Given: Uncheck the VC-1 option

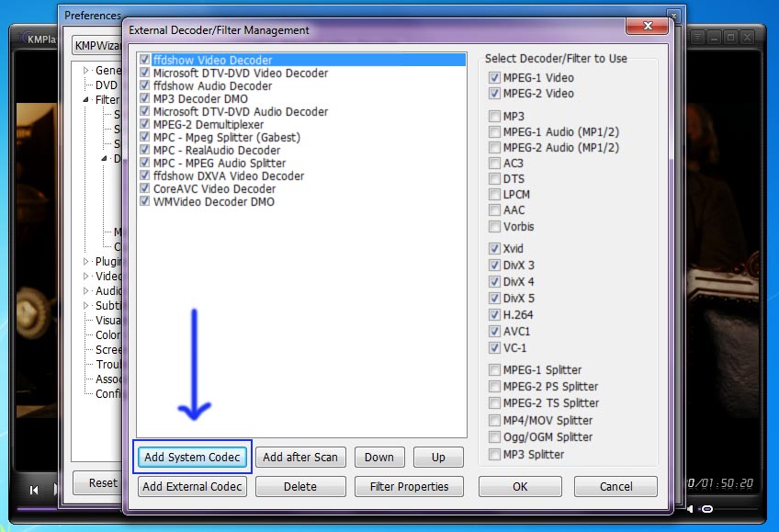Looking at the screenshot, I should click(494, 347).
